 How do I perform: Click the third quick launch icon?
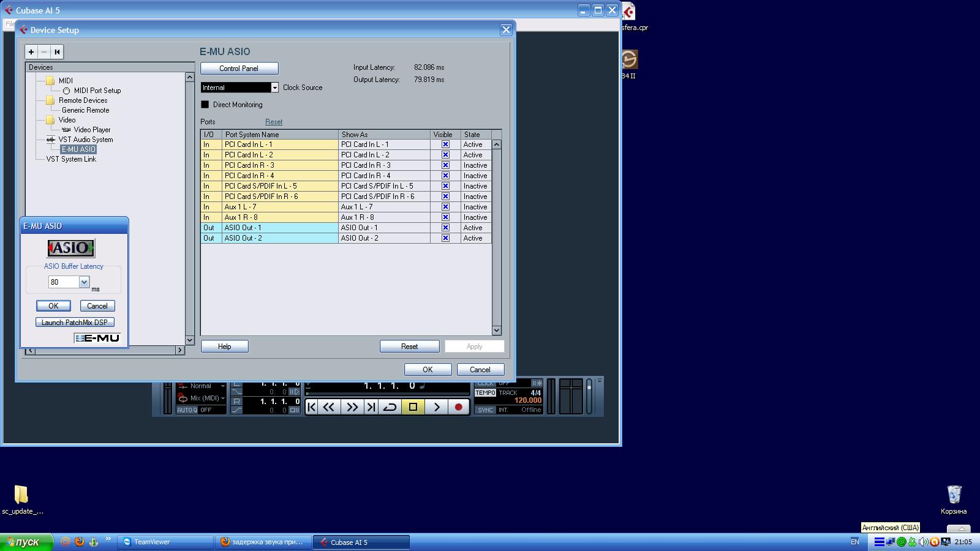[94, 542]
